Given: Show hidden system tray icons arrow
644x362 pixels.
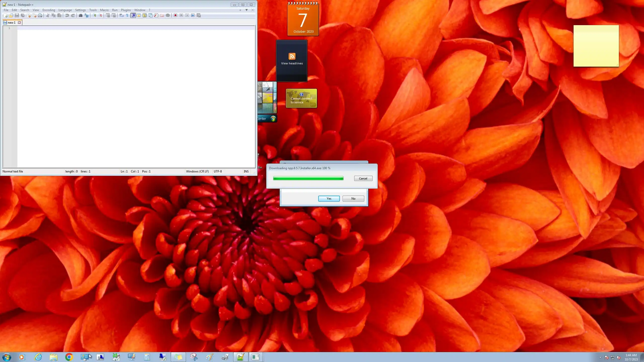Looking at the screenshot, I should tap(600, 357).
